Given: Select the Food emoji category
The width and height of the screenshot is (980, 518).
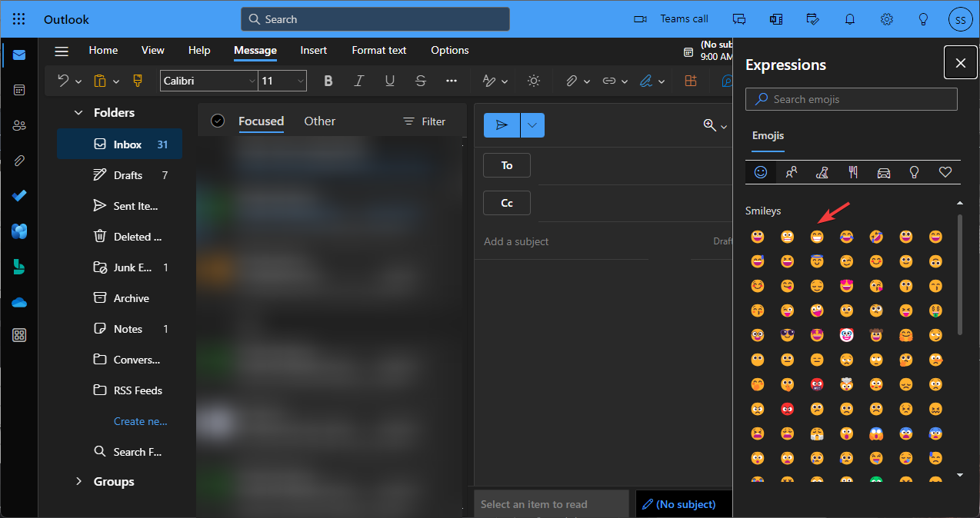Looking at the screenshot, I should [853, 172].
